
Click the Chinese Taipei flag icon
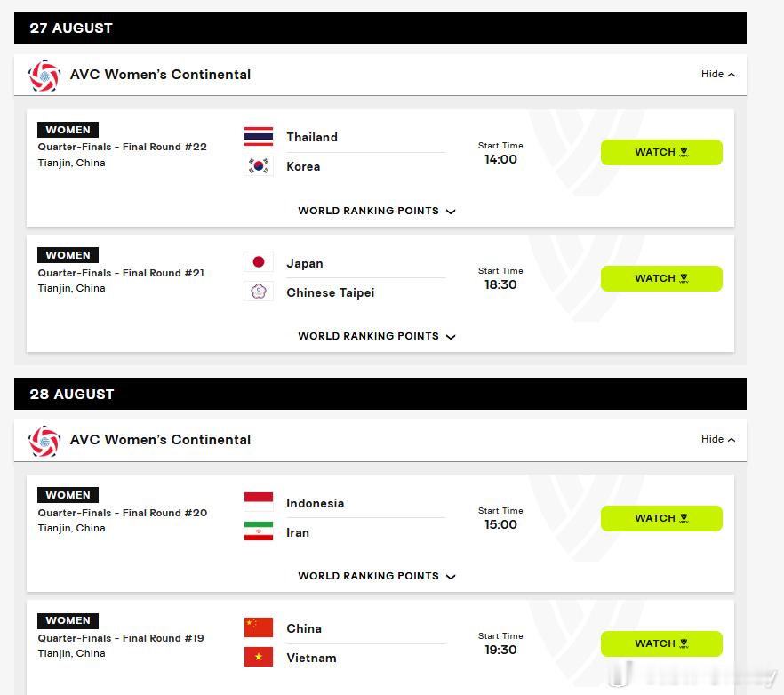(259, 291)
